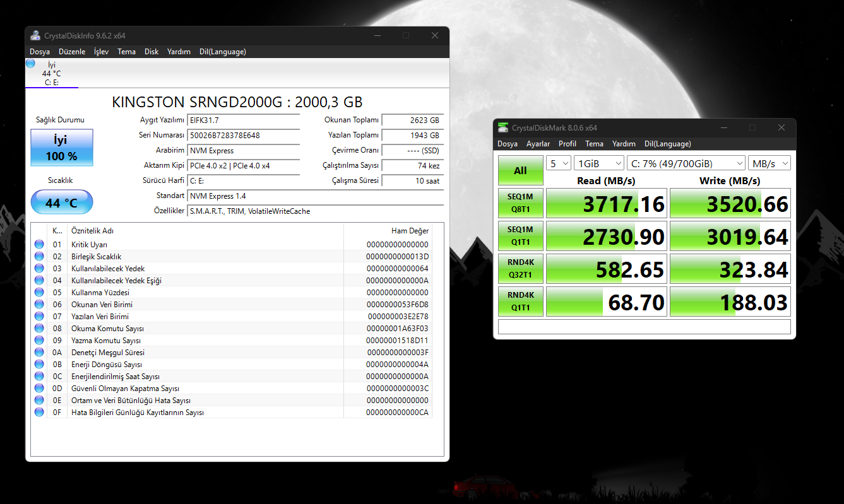
Task: Click the status orb for Kullanma Yüzdesi
Action: pyautogui.click(x=39, y=292)
